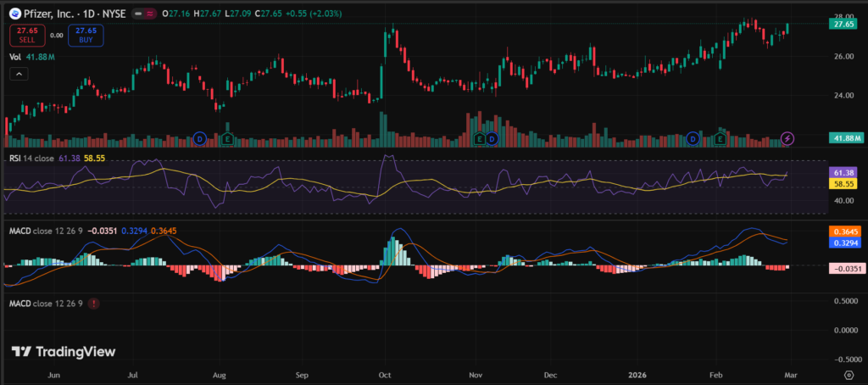This screenshot has height=385, width=868.
Task: Click the red error icon beside second MACD
Action: pos(93,303)
